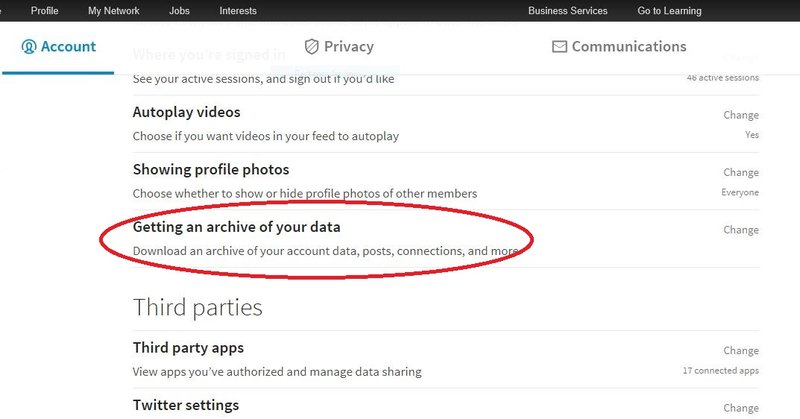This screenshot has height=419, width=800.
Task: Change Twitter settings option
Action: 741,408
